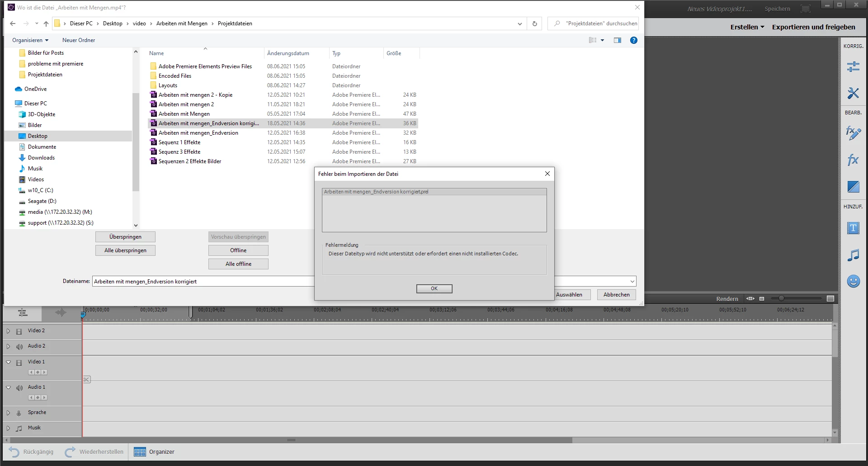Click OK in the import error dialog

(x=434, y=288)
